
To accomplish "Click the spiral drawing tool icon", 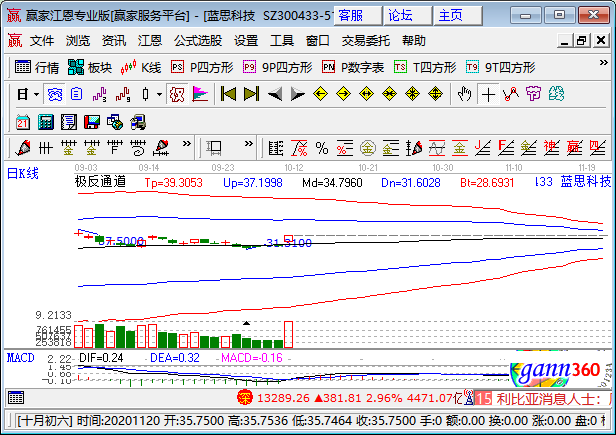I will tap(138, 148).
